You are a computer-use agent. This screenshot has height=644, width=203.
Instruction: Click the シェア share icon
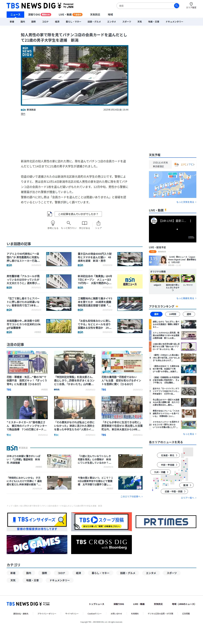point(98,223)
